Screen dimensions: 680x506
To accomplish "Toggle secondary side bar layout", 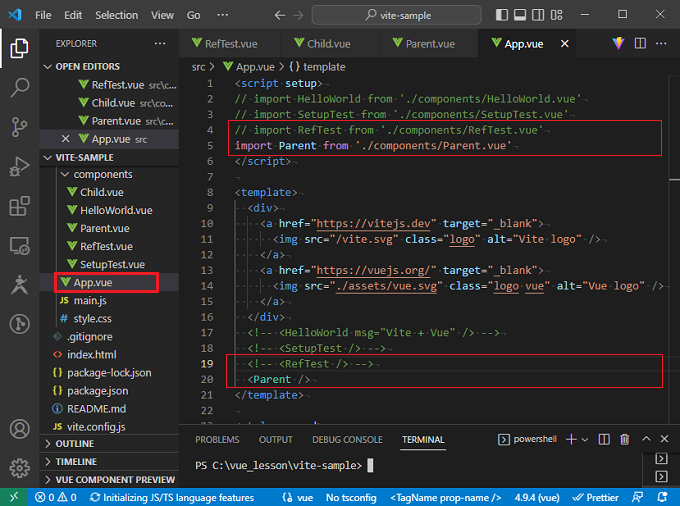I will pos(538,15).
